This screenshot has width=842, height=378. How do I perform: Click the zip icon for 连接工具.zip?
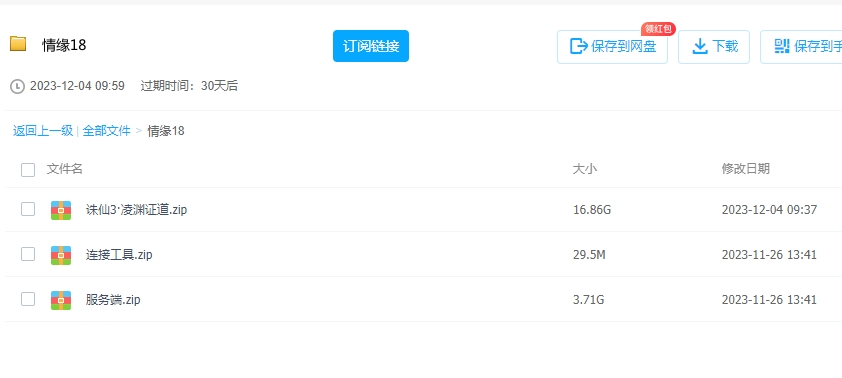pyautogui.click(x=61, y=255)
